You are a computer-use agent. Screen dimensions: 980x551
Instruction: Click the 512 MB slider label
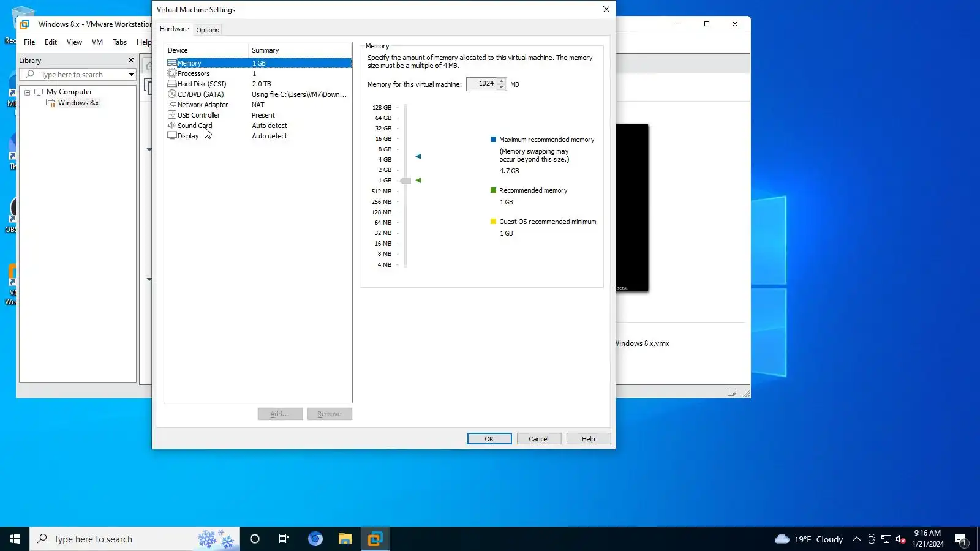(x=382, y=192)
